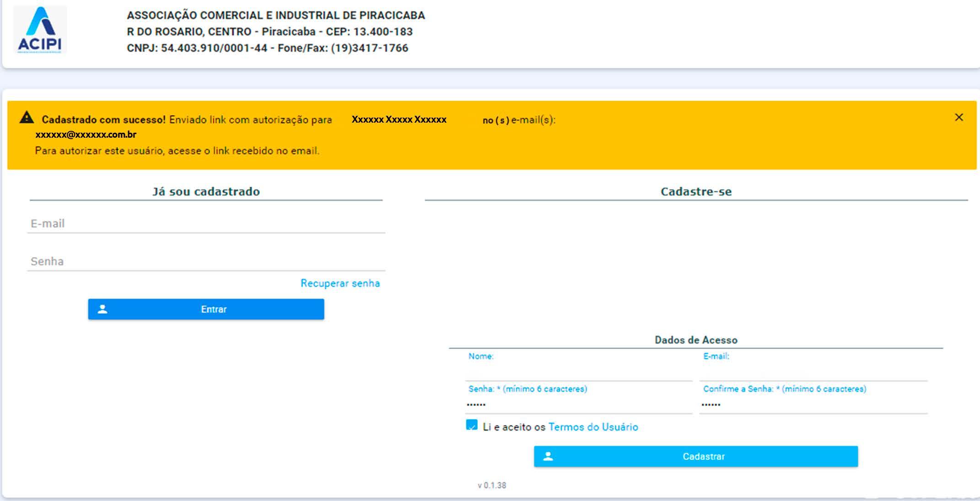Click person icon on Entrar button
This screenshot has height=501, width=980.
(x=102, y=309)
